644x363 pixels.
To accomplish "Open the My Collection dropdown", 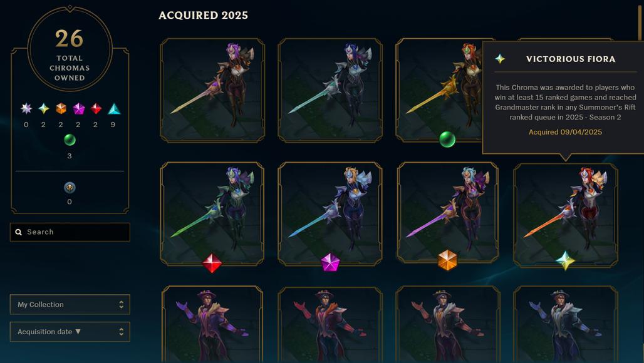I will 70,304.
